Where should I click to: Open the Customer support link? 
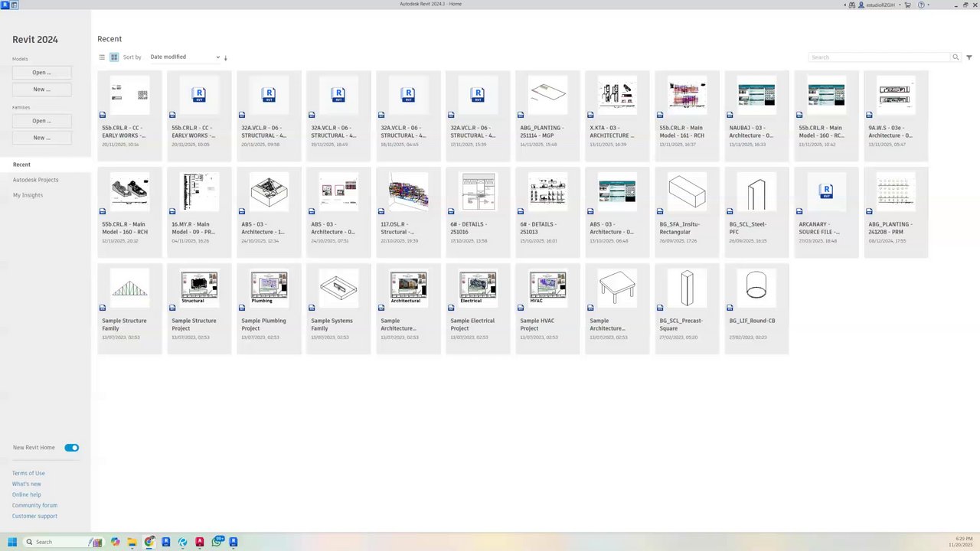point(34,517)
